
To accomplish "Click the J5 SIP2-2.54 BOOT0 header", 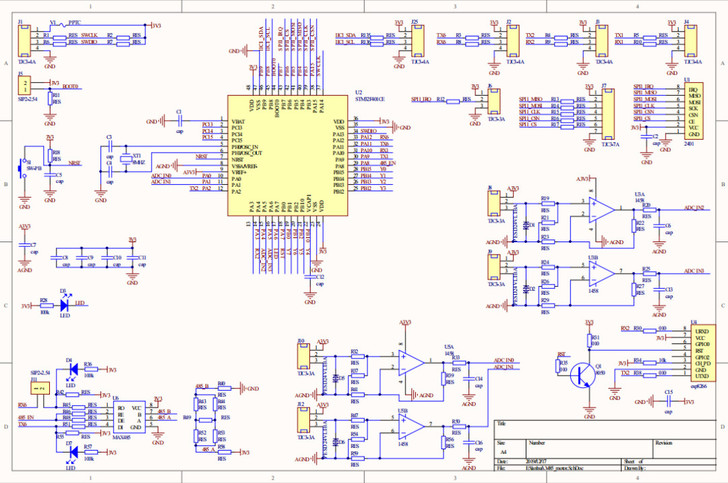I will pos(25,86).
